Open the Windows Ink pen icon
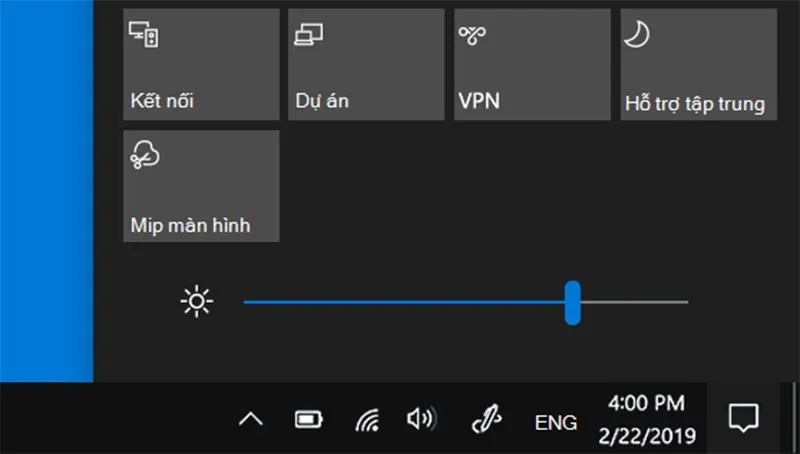This screenshot has width=800, height=454. [x=486, y=420]
